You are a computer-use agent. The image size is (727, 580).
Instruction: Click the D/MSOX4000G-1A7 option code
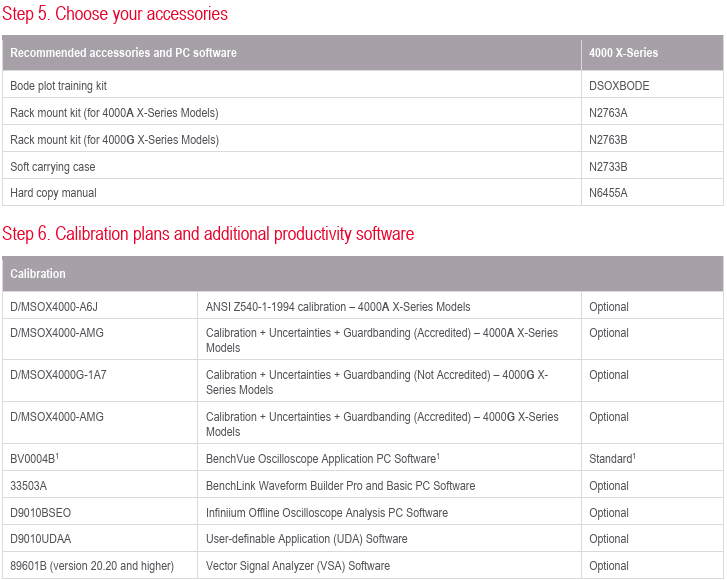click(58, 375)
